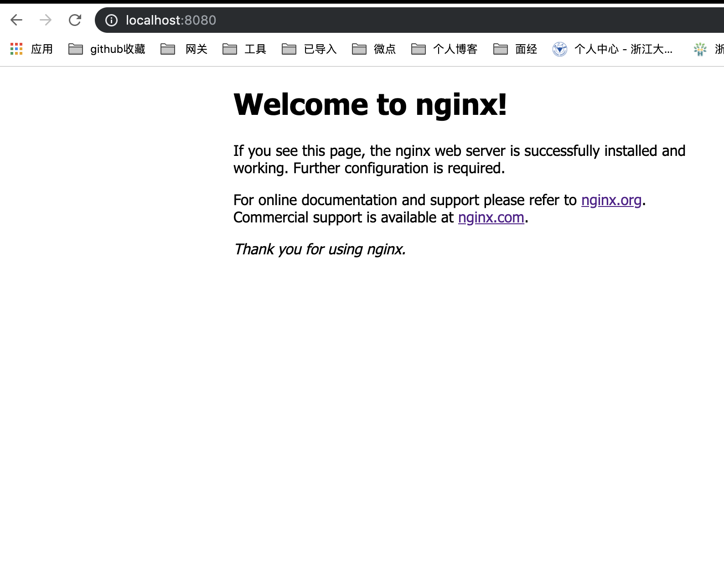Open 个人中心 - 浙江大学 bookmark

point(613,49)
